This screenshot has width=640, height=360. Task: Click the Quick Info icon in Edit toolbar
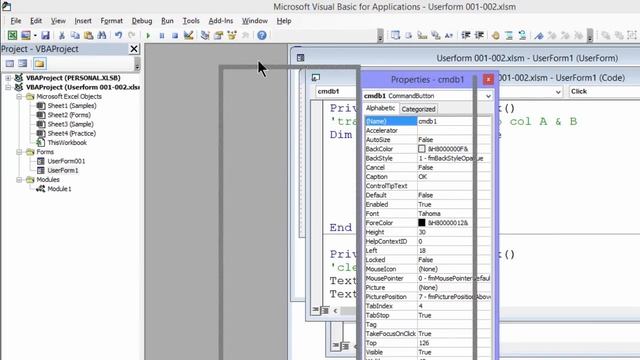point(422,36)
